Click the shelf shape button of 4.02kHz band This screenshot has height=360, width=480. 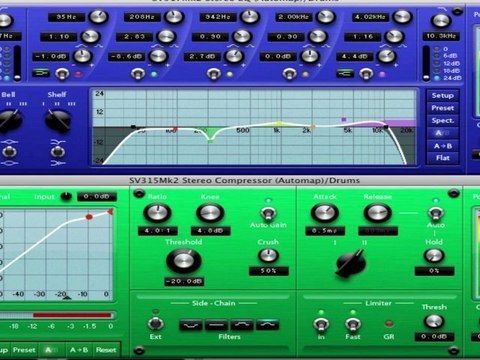pyautogui.click(x=345, y=73)
